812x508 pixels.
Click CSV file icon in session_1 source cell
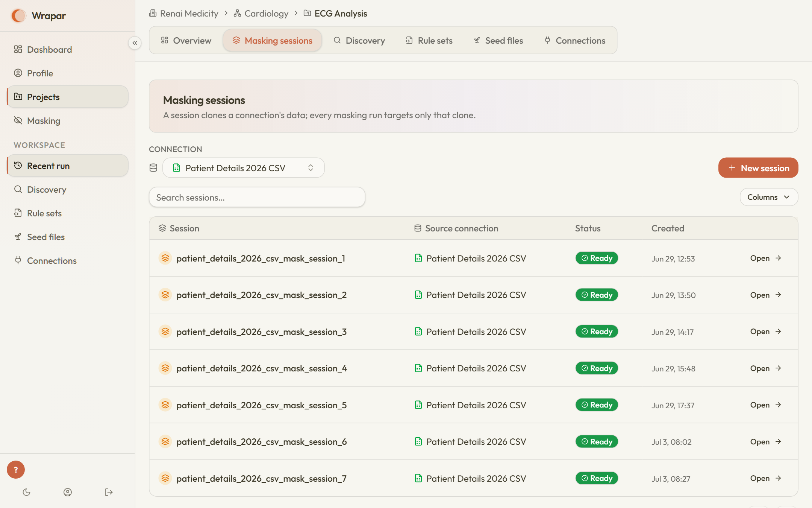[418, 258]
